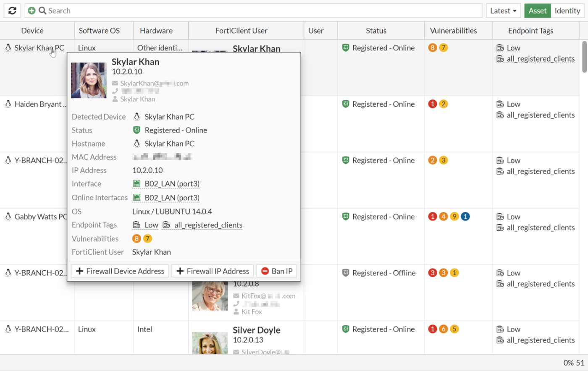Open the Latest dropdown
This screenshot has height=371, width=588.
[503, 11]
